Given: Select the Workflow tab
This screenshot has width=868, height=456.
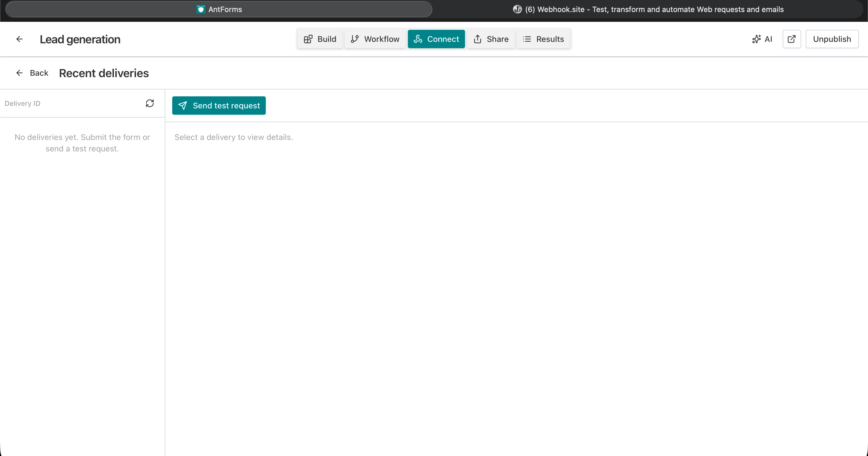Looking at the screenshot, I should [375, 39].
